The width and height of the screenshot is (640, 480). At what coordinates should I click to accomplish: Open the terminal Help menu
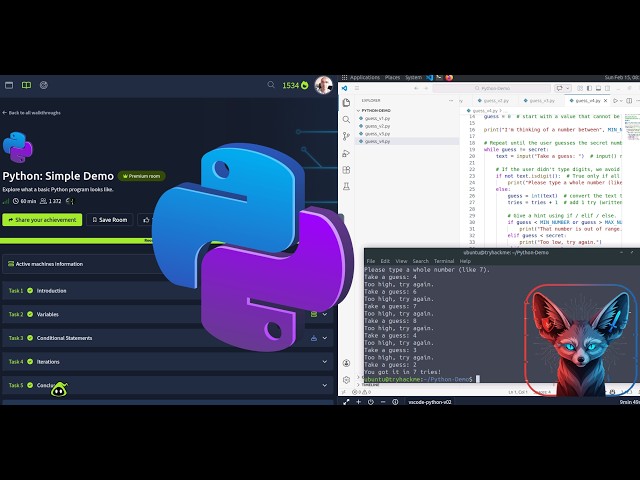coord(465,261)
